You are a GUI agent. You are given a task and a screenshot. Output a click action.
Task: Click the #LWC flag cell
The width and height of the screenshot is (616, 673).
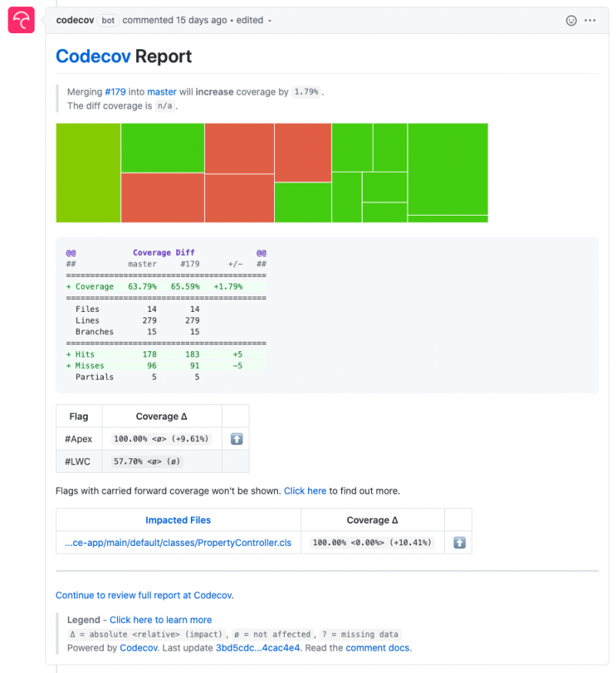[79, 461]
